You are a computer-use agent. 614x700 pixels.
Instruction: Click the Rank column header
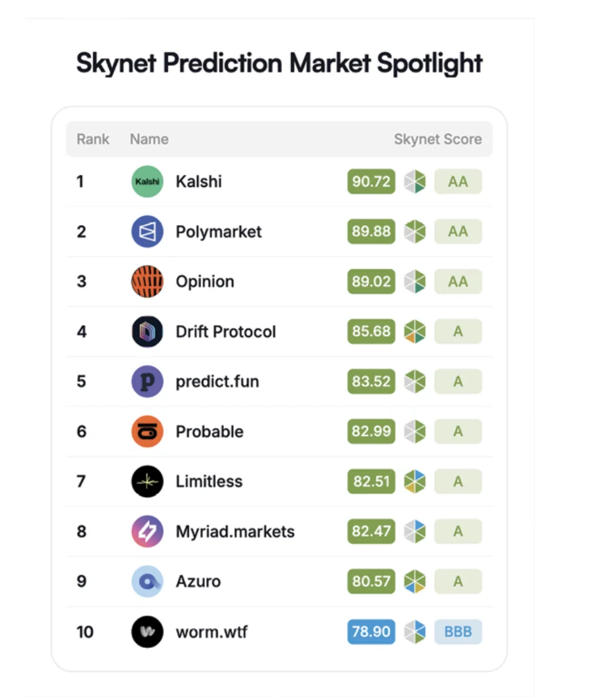(92, 139)
